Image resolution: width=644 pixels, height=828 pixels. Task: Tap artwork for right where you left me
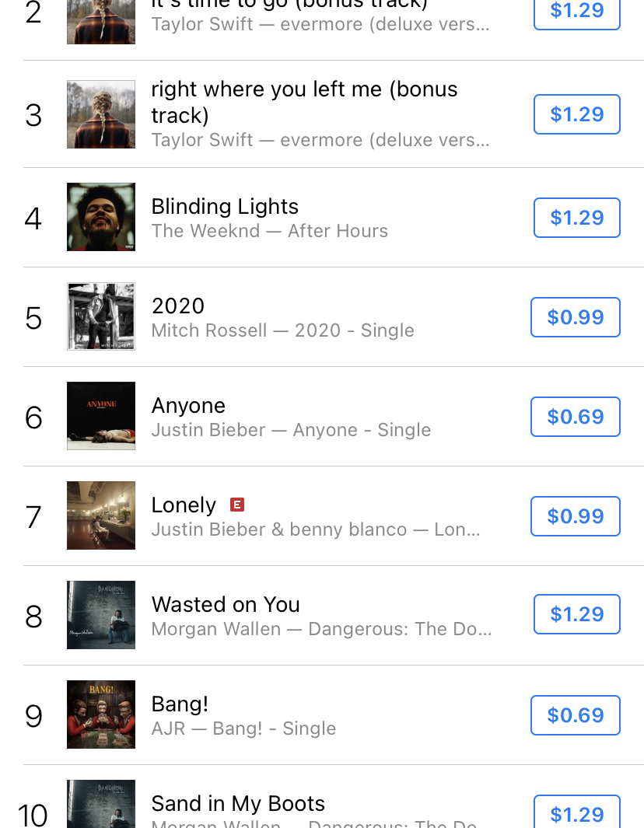tap(101, 114)
